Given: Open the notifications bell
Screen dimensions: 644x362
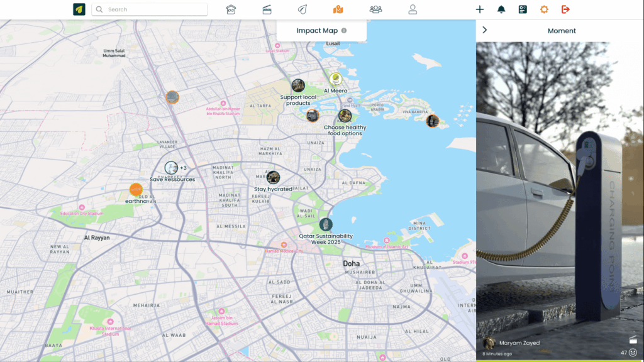Looking at the screenshot, I should coord(501,9).
